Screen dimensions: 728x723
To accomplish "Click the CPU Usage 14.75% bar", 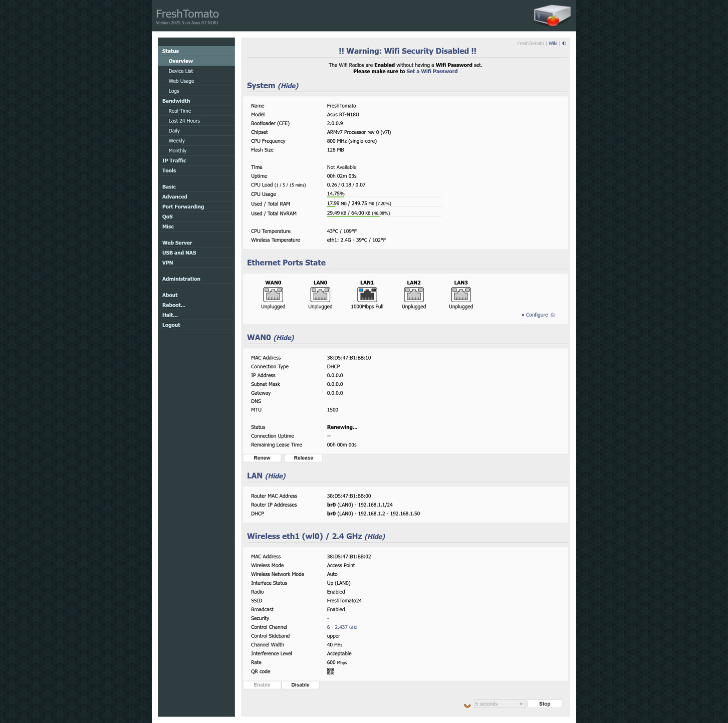I will [x=384, y=194].
